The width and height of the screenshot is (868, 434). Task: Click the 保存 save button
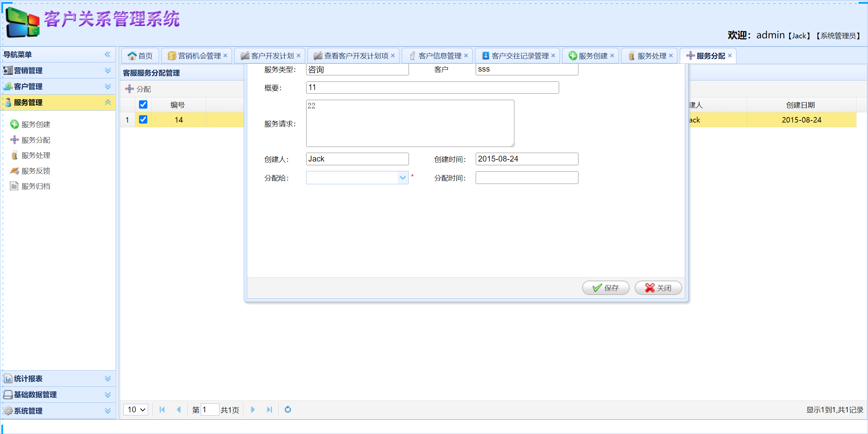click(606, 287)
